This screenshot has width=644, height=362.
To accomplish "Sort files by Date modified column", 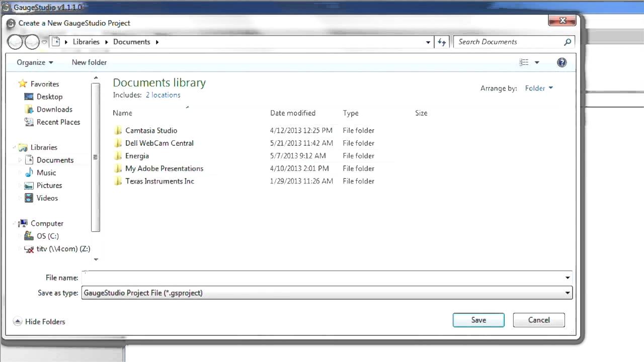I will tap(293, 113).
